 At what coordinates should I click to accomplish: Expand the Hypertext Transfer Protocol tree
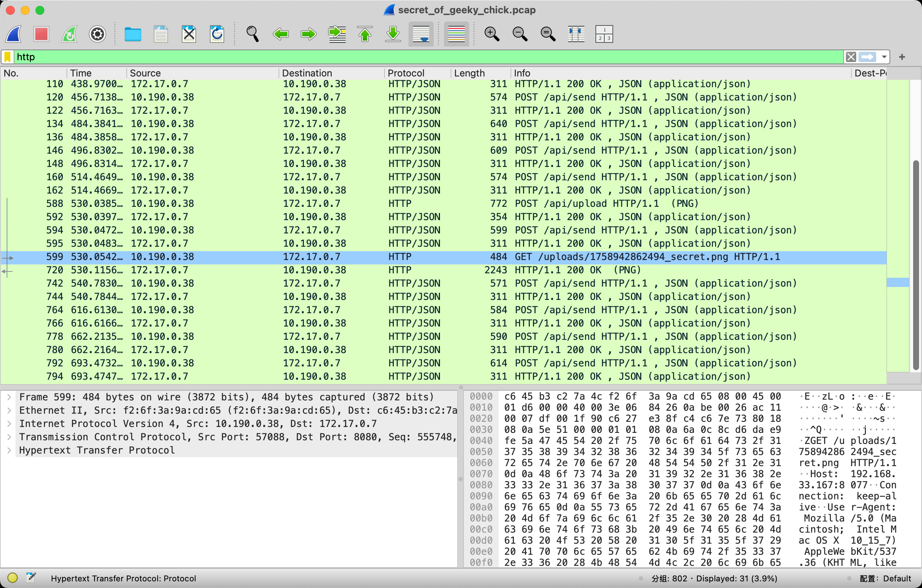point(9,451)
